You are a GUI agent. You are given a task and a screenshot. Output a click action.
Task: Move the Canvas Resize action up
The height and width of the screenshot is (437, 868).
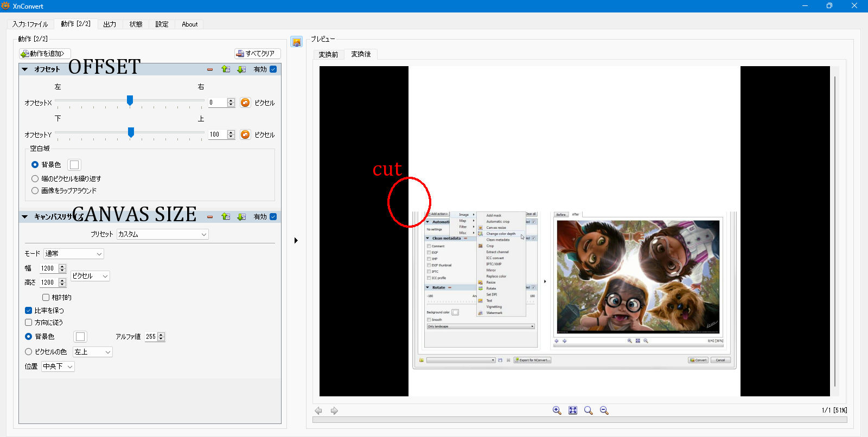[x=226, y=217]
